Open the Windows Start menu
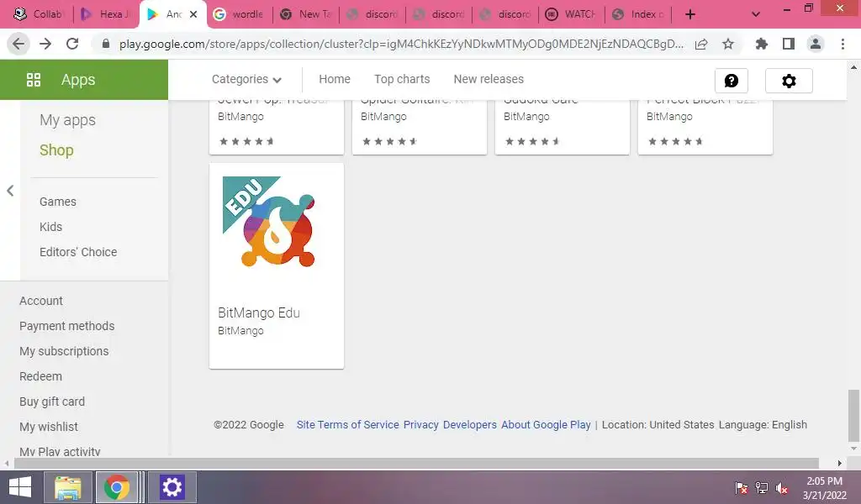 20,487
